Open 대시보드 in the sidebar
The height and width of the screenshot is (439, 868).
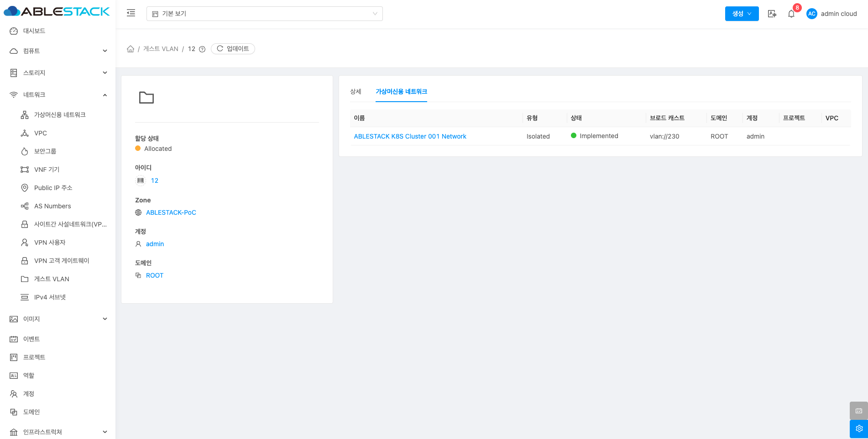point(58,31)
